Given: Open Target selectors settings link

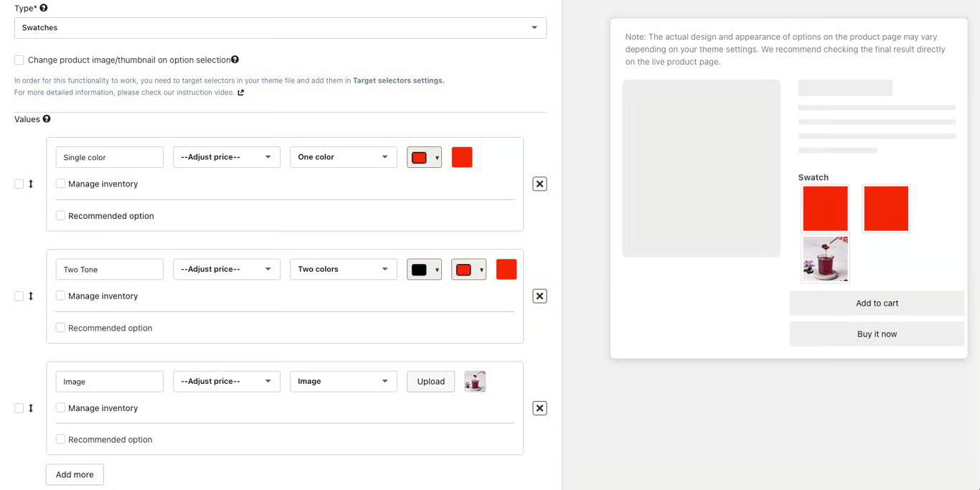Looking at the screenshot, I should [398, 81].
